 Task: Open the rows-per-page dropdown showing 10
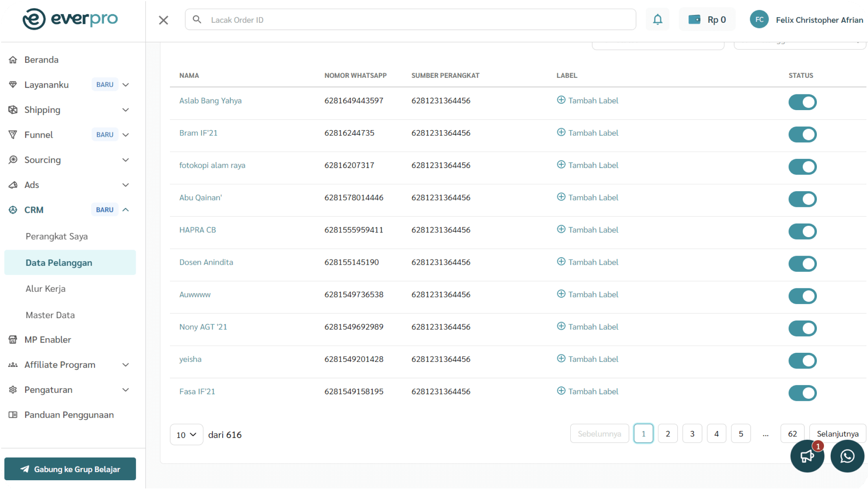[x=186, y=435]
